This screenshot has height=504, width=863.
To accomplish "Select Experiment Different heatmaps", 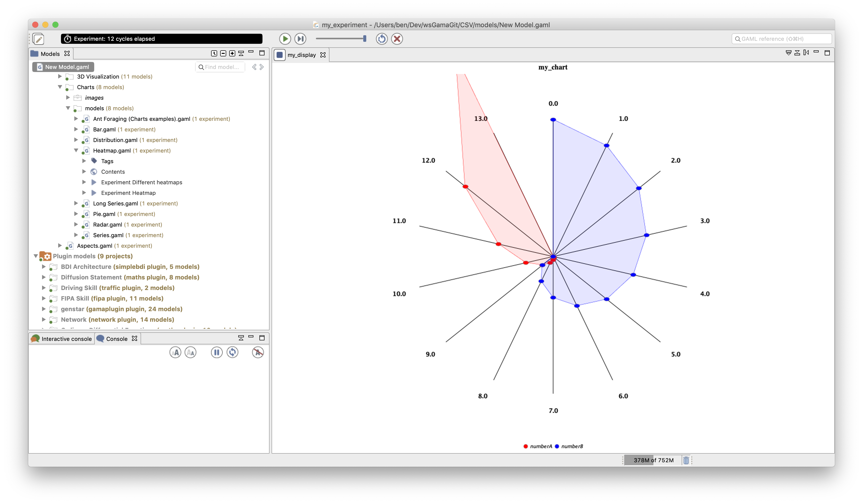I will coord(141,182).
